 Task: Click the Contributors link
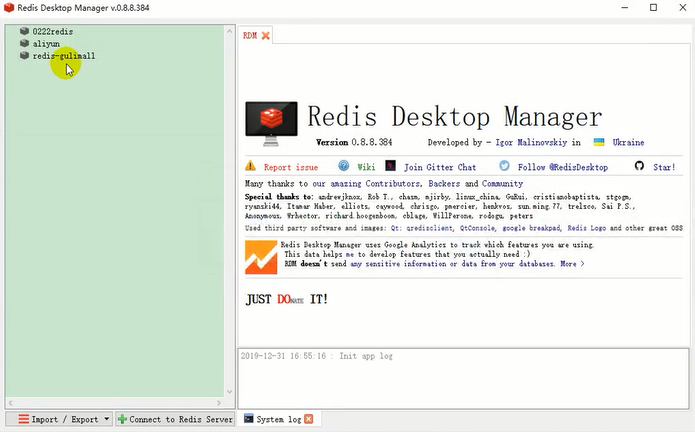point(393,183)
